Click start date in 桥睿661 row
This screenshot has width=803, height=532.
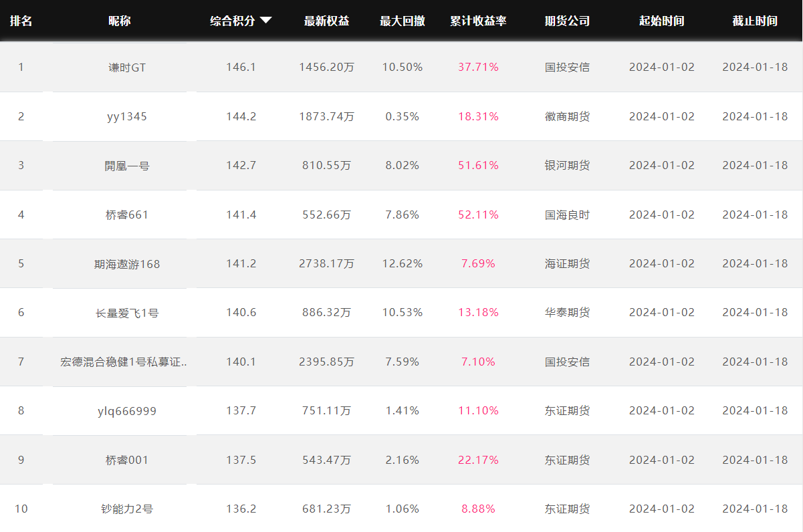tap(662, 215)
